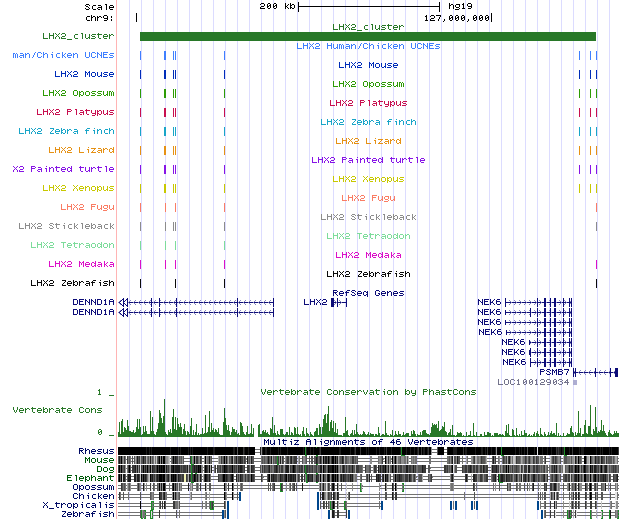
Task: Select the Rhesus alignment row label
Action: [x=96, y=451]
